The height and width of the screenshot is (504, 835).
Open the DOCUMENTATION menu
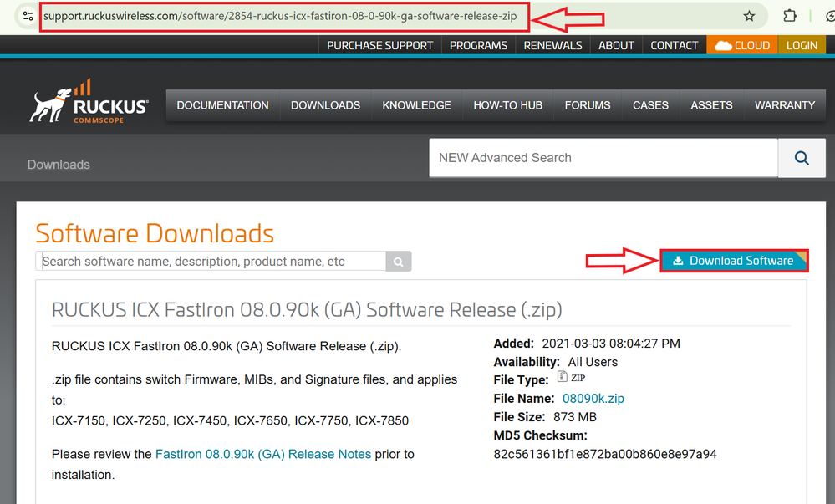click(222, 105)
